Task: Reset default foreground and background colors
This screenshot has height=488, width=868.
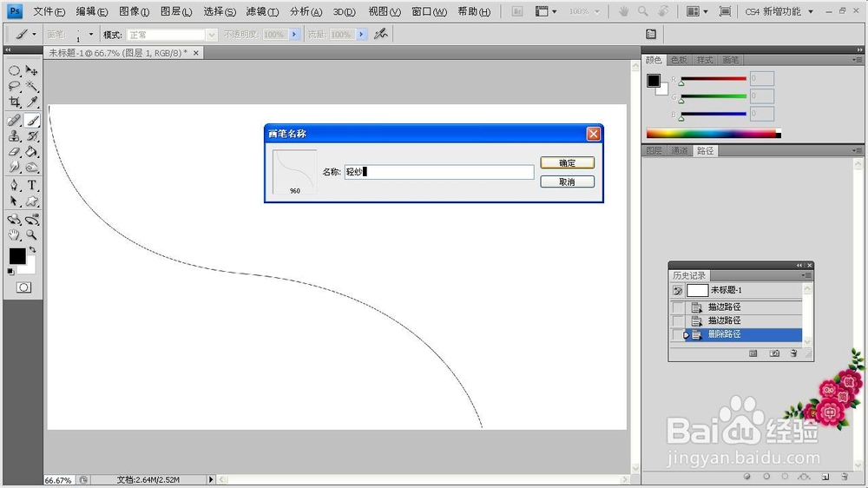Action: 10,272
